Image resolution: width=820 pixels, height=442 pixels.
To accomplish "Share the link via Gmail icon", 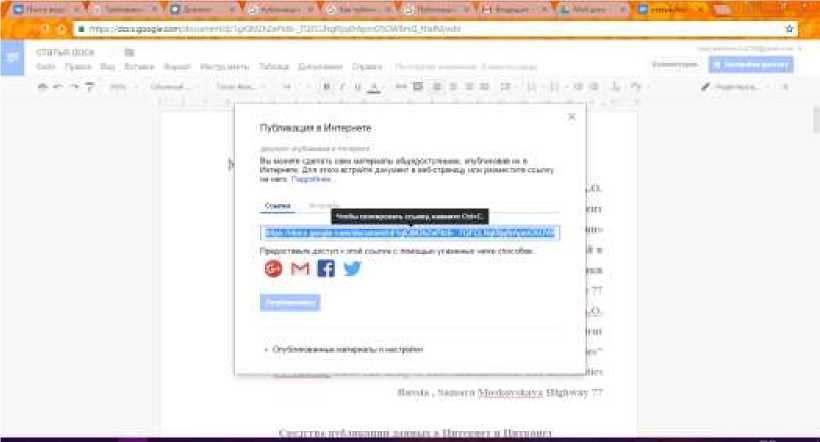I will click(300, 269).
